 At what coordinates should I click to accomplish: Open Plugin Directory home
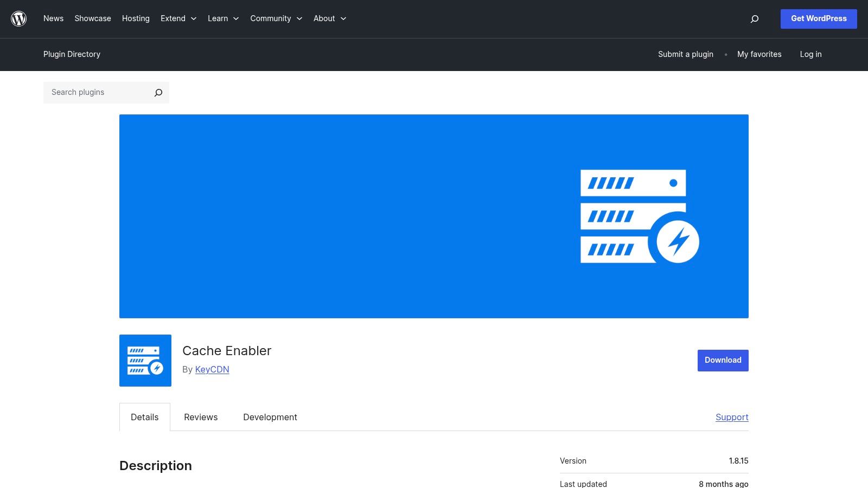pyautogui.click(x=72, y=54)
